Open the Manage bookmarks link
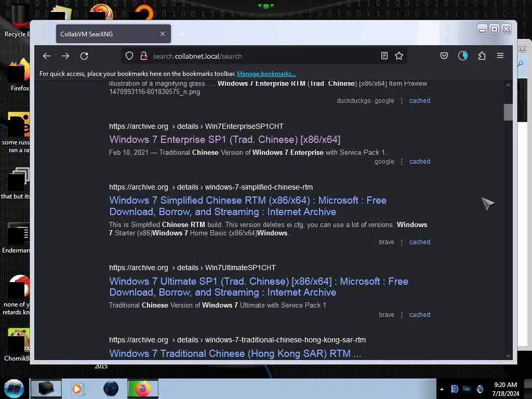 (267, 74)
